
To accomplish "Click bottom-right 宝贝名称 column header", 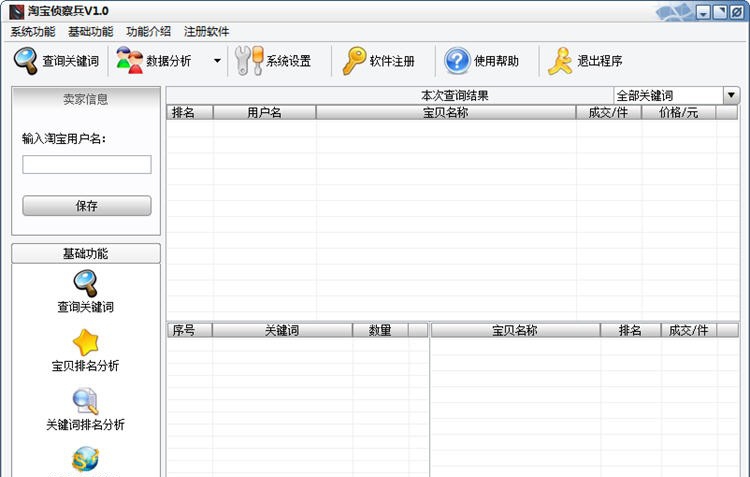I will coord(516,330).
